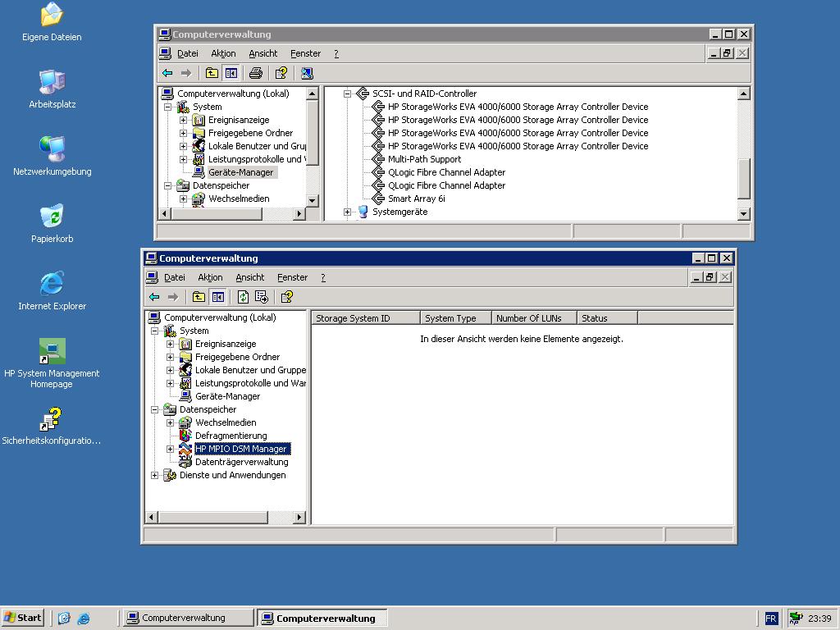
Task: Click the Start button on the taskbar
Action: pyautogui.click(x=22, y=618)
